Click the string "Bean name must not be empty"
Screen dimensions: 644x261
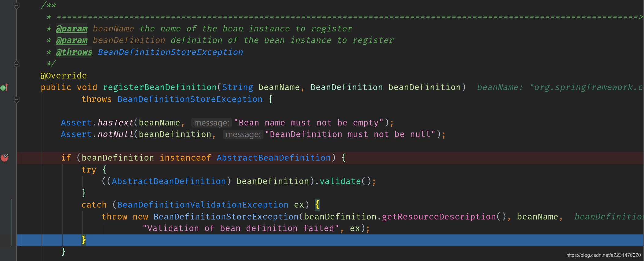pos(309,123)
